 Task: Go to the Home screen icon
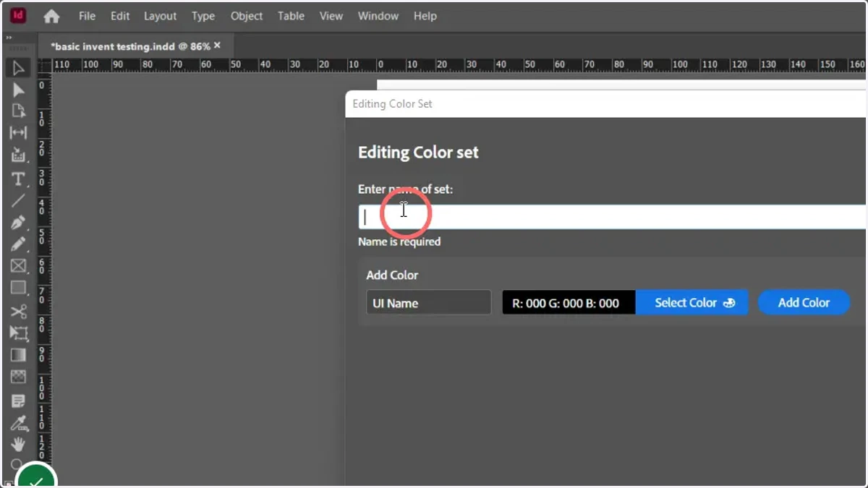51,16
